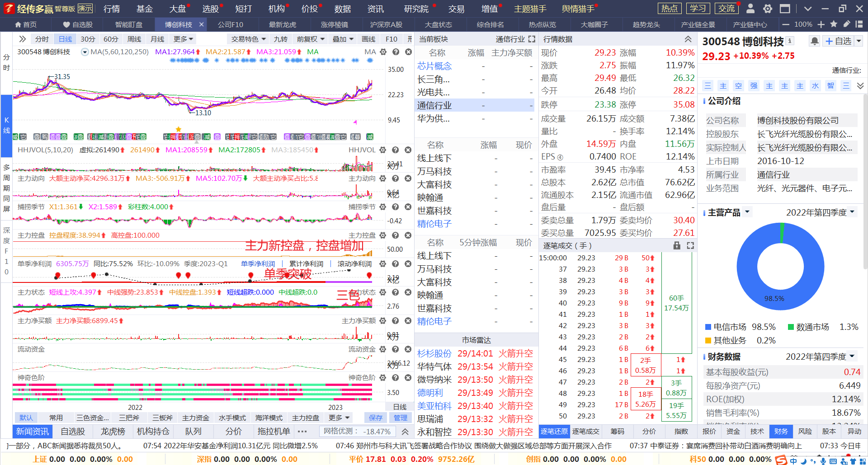The image size is (868, 465).
Task: Open the 自选 dropdown arrow
Action: click(859, 41)
